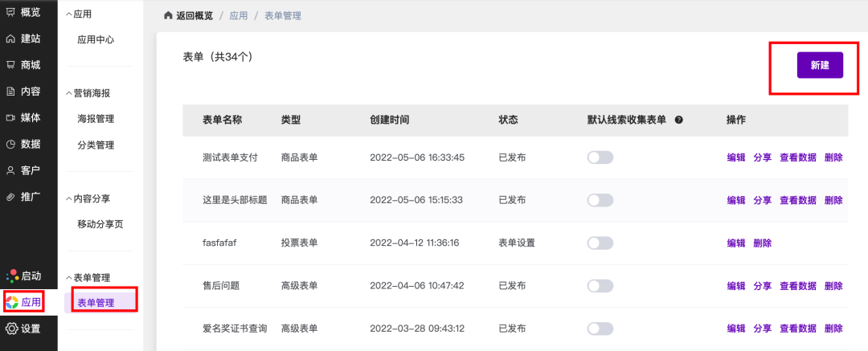Click 查看数据 for 爱名奖证书查询

797,329
